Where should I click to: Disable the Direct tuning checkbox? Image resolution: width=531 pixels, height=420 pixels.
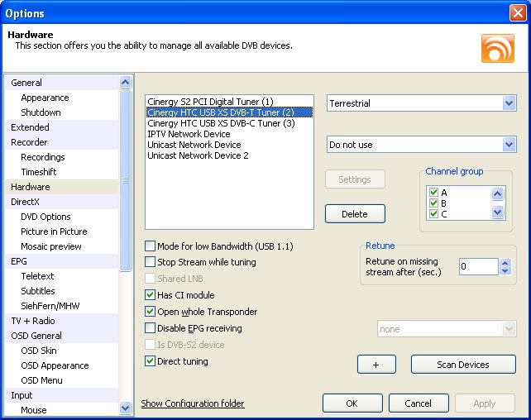pos(151,361)
